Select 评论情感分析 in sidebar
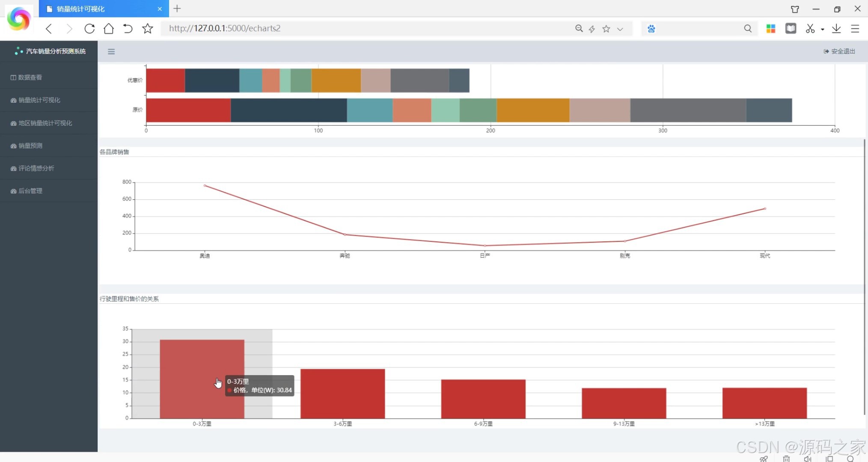This screenshot has height=462, width=868. [36, 168]
